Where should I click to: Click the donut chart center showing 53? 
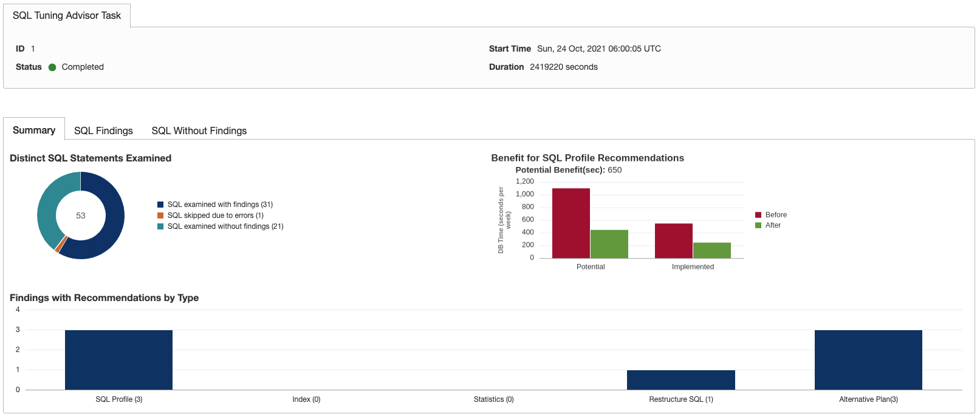point(81,215)
